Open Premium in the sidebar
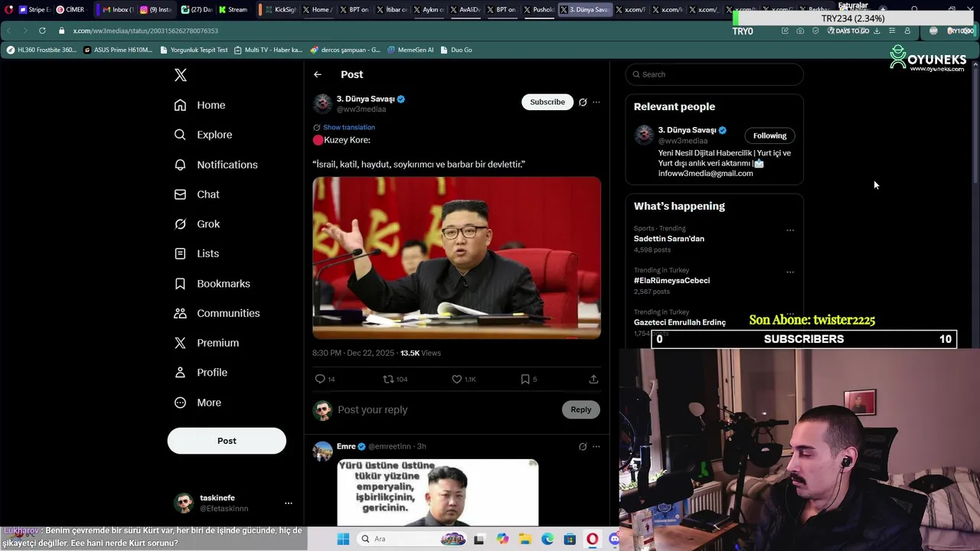This screenshot has height=551, width=980. [x=206, y=343]
